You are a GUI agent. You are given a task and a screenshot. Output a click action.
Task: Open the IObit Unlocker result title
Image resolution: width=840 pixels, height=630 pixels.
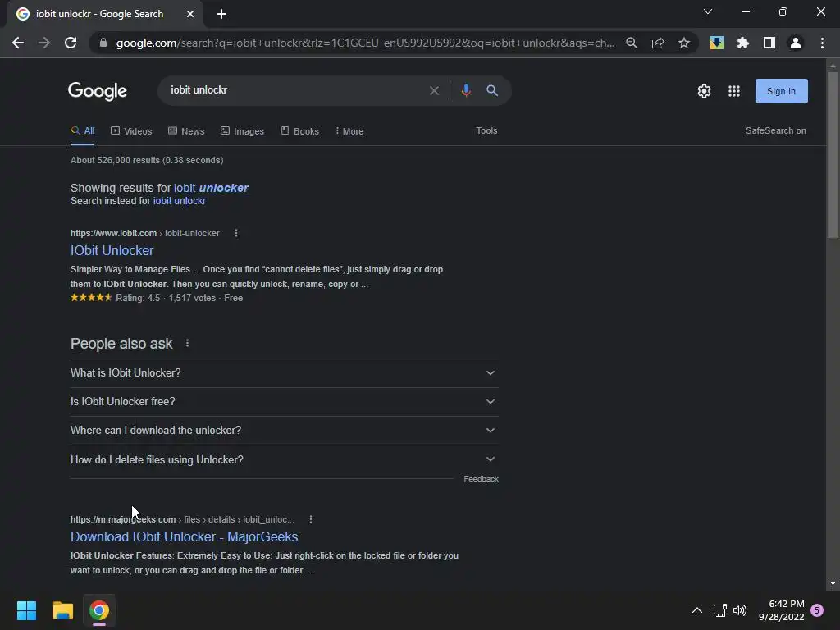point(112,250)
